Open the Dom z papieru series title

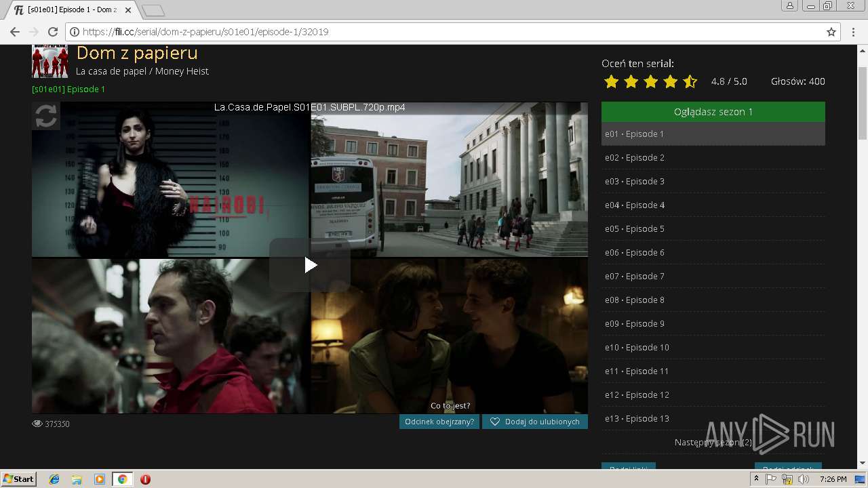point(137,53)
